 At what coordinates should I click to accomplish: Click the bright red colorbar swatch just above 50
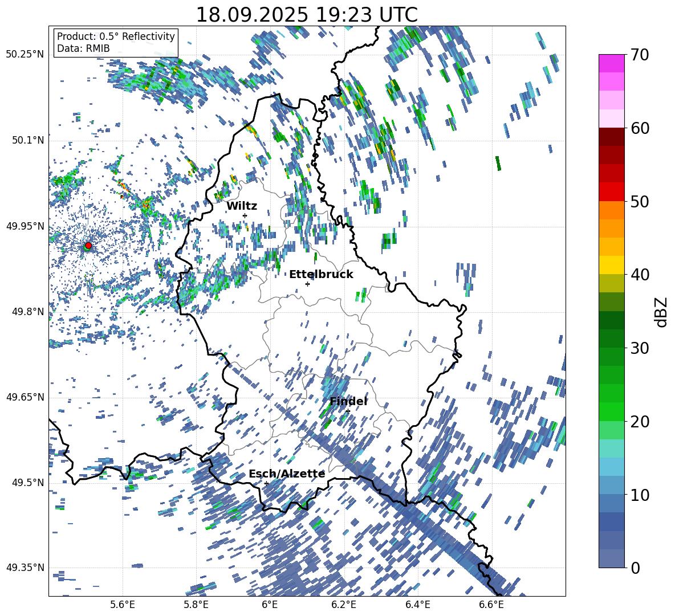click(611, 191)
